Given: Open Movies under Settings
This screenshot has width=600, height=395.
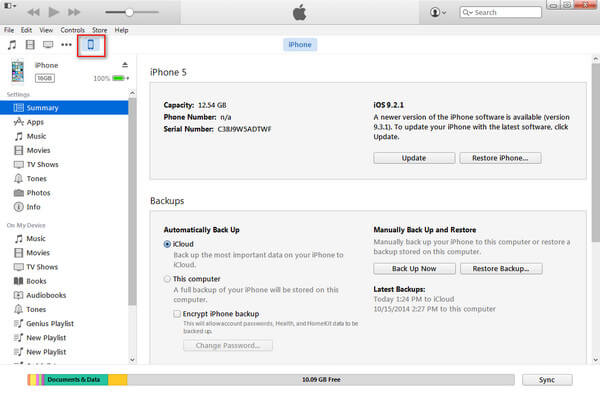Looking at the screenshot, I should point(64,150).
